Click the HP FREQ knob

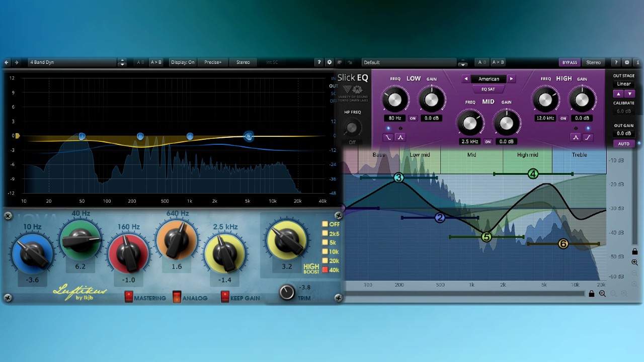click(x=352, y=128)
